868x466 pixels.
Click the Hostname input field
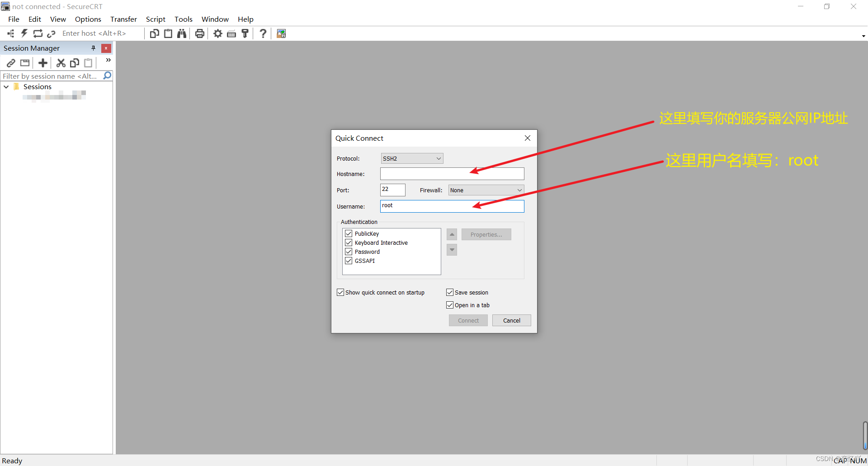(452, 174)
